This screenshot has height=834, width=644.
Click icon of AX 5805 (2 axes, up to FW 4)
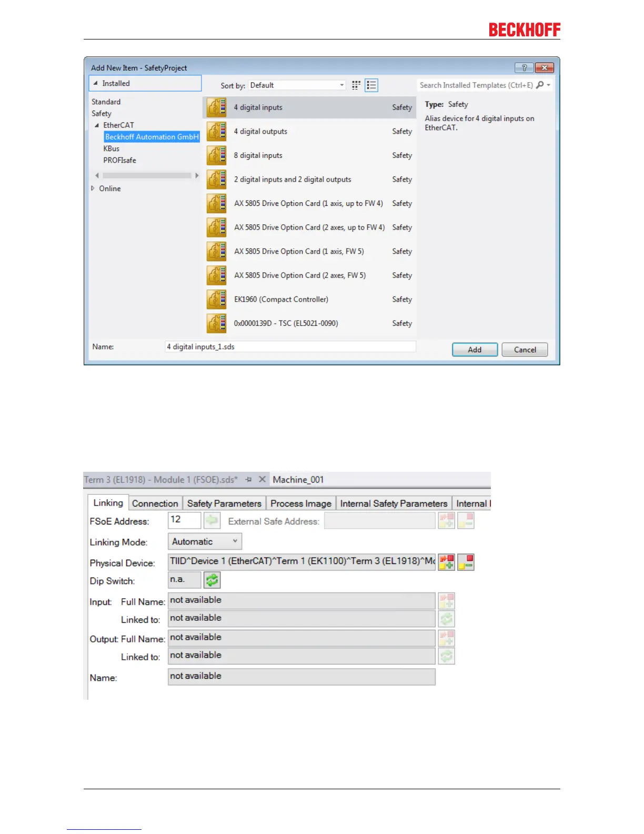tap(216, 227)
